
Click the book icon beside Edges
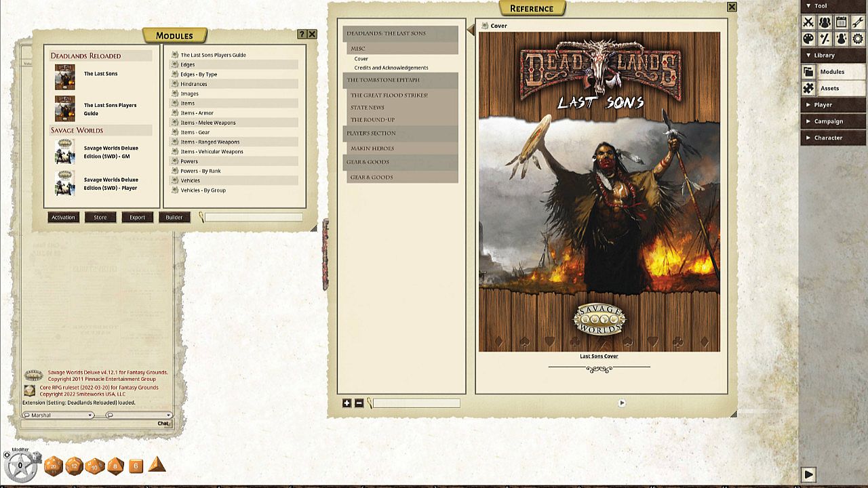(x=175, y=64)
